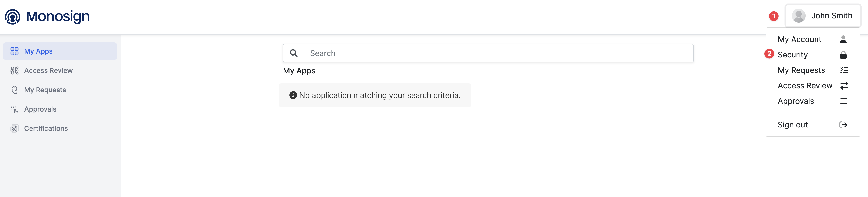Open Access Review from dropdown menu
868x197 pixels.
(x=805, y=86)
